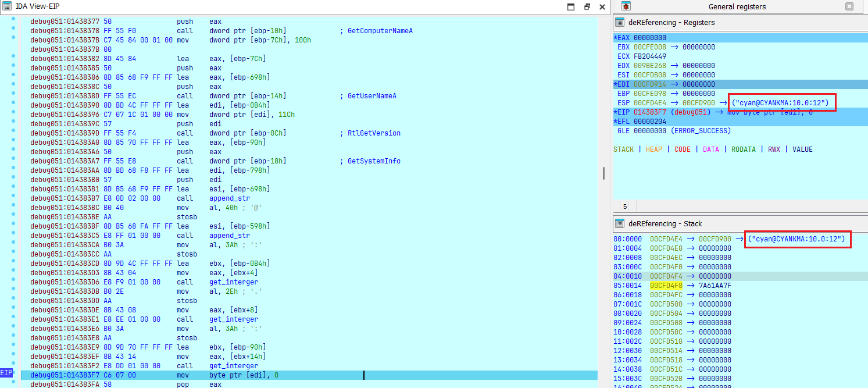The height and width of the screenshot is (388, 868).
Task: Float the IDA View-EIP panel with restore icon
Action: tap(587, 6)
